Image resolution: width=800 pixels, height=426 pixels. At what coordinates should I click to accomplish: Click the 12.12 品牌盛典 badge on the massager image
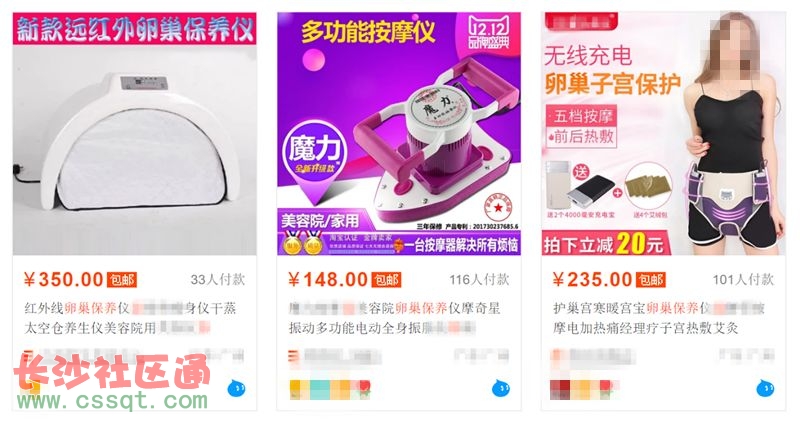[x=489, y=32]
